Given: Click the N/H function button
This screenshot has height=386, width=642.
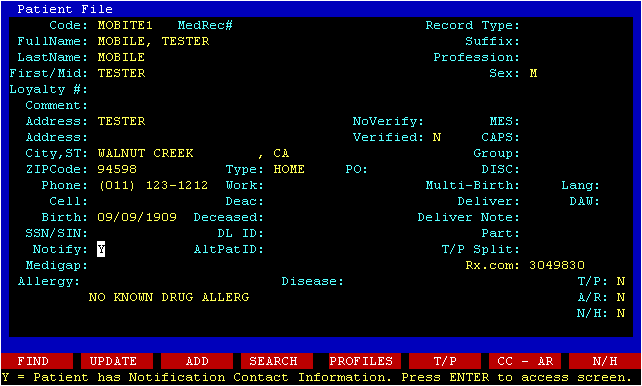Looking at the screenshot, I should pos(605,361).
